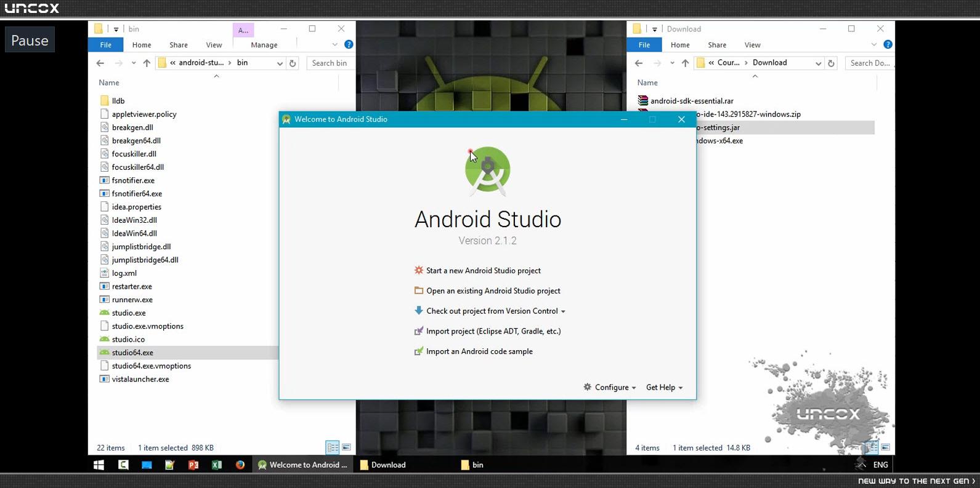Go back in the bin Explorer window
This screenshot has height=488, width=980.
click(100, 63)
